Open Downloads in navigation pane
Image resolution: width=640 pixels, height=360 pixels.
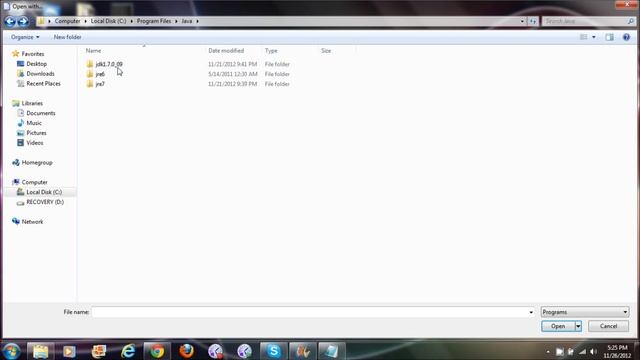pyautogui.click(x=40, y=73)
